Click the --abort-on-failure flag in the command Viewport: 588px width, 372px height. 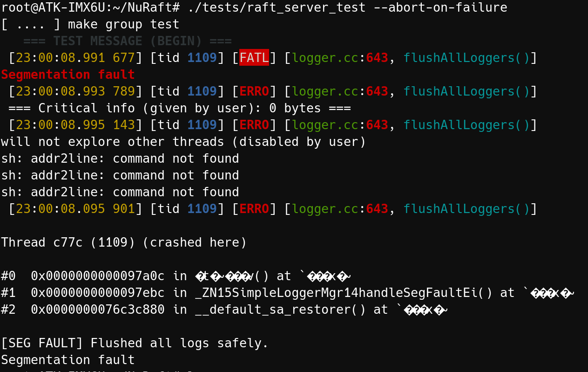(440, 7)
